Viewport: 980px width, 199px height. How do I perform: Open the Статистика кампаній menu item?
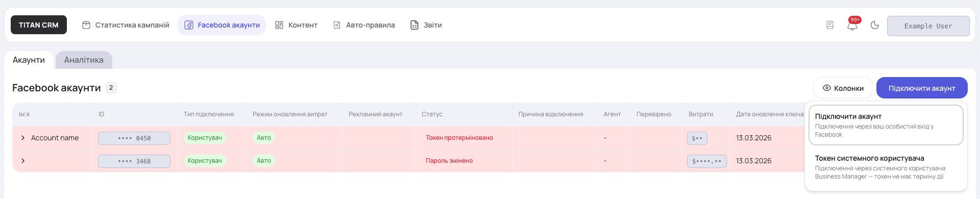(126, 25)
